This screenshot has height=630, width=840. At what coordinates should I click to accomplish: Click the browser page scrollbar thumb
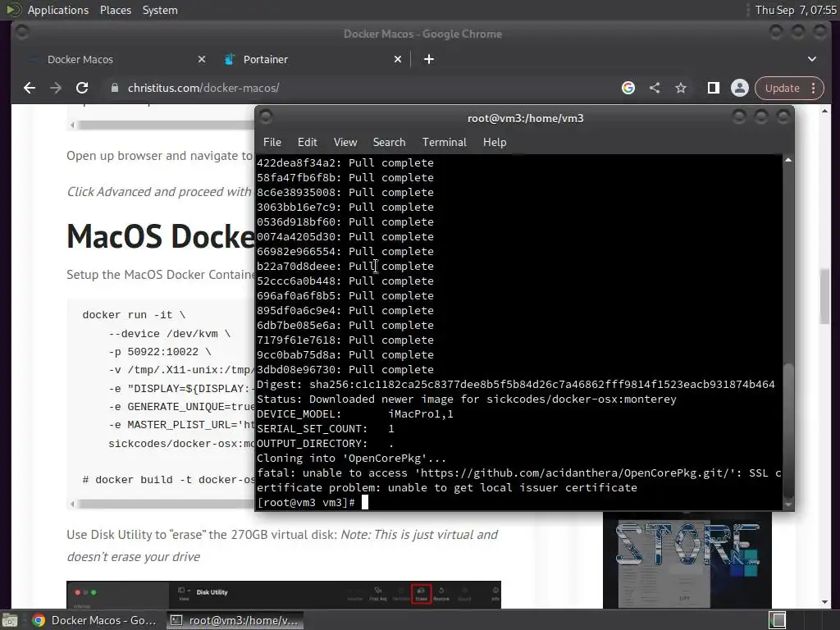[x=824, y=295]
